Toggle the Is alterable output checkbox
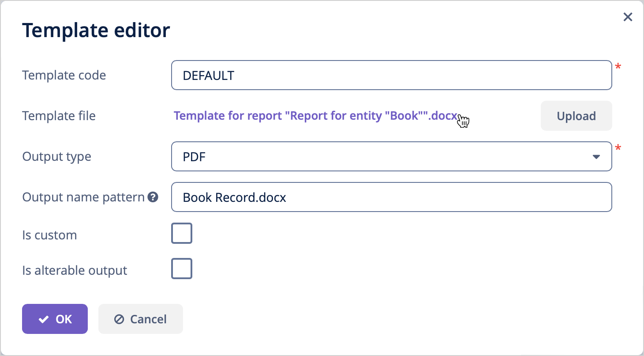 click(x=182, y=269)
